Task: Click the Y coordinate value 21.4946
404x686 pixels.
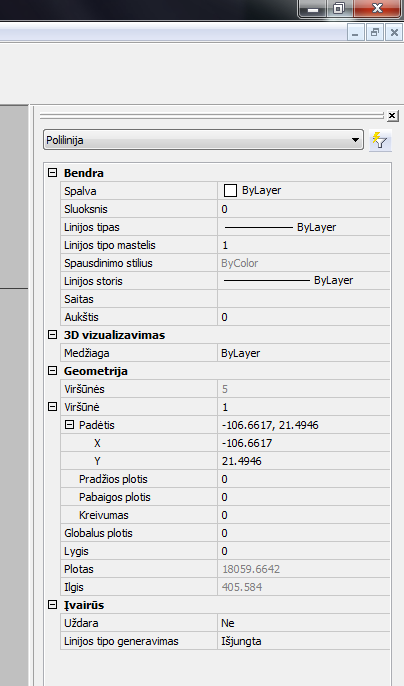Action: tap(242, 461)
